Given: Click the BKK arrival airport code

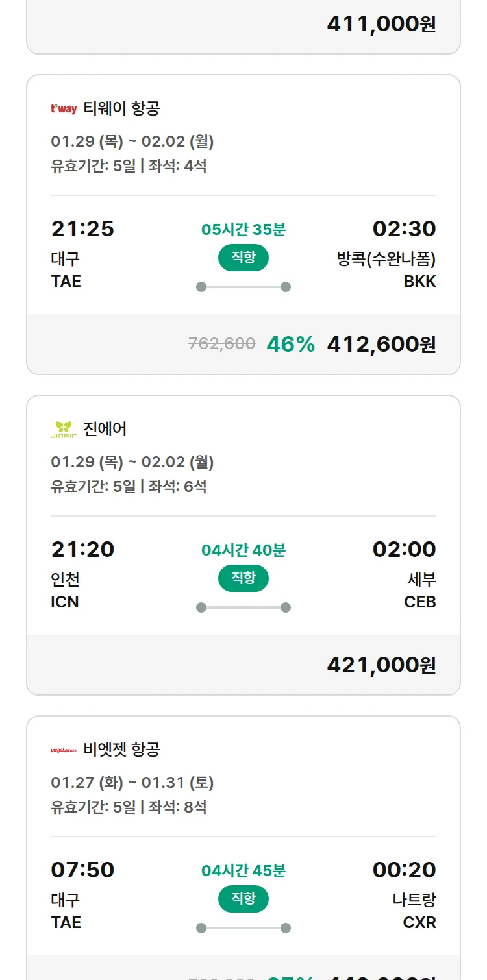Looking at the screenshot, I should [419, 282].
